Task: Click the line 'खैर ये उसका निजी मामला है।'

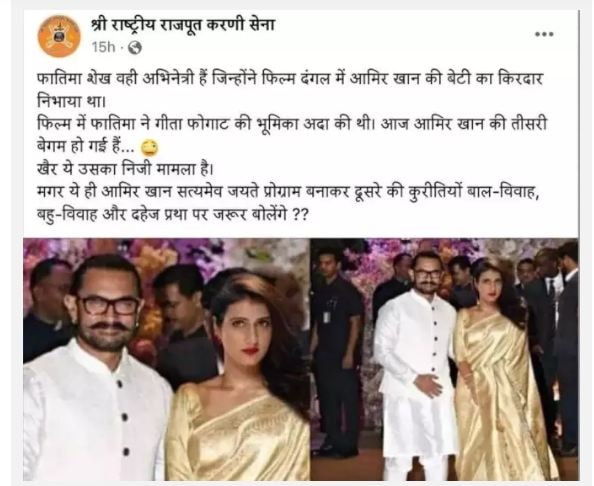Action: 125,169
